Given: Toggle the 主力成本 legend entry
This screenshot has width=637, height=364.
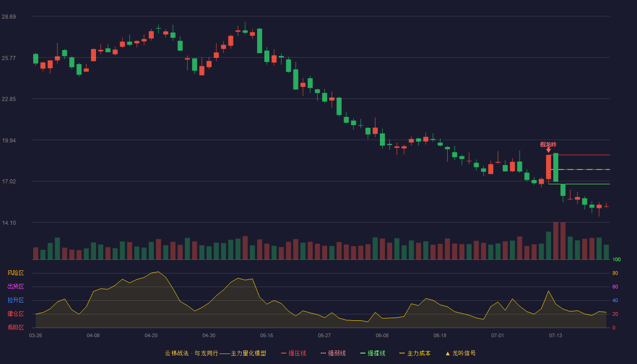Looking at the screenshot, I should tap(415, 353).
